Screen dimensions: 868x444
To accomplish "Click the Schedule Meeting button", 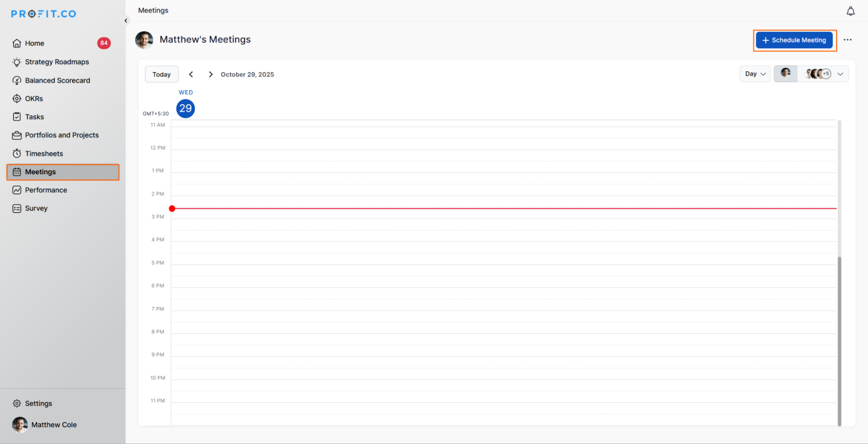I will (x=794, y=40).
